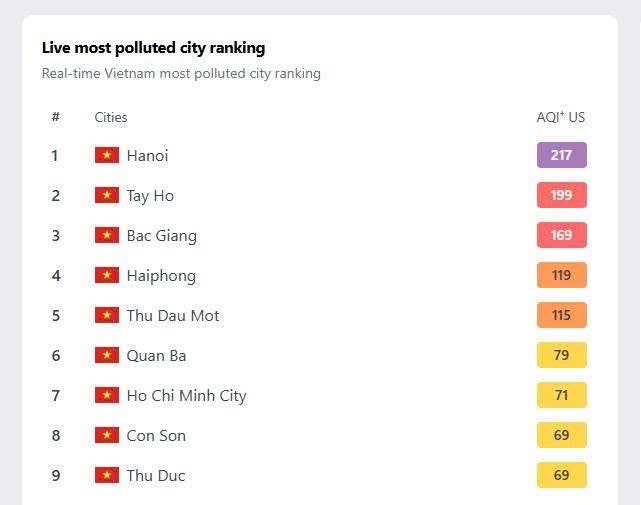Open the Hanoi city link
Image resolution: width=641 pixels, height=505 pixels.
pyautogui.click(x=147, y=155)
